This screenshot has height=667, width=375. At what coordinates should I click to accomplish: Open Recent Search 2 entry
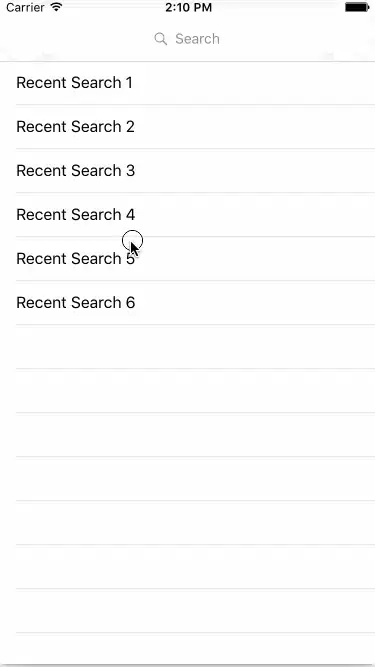pyautogui.click(x=188, y=127)
